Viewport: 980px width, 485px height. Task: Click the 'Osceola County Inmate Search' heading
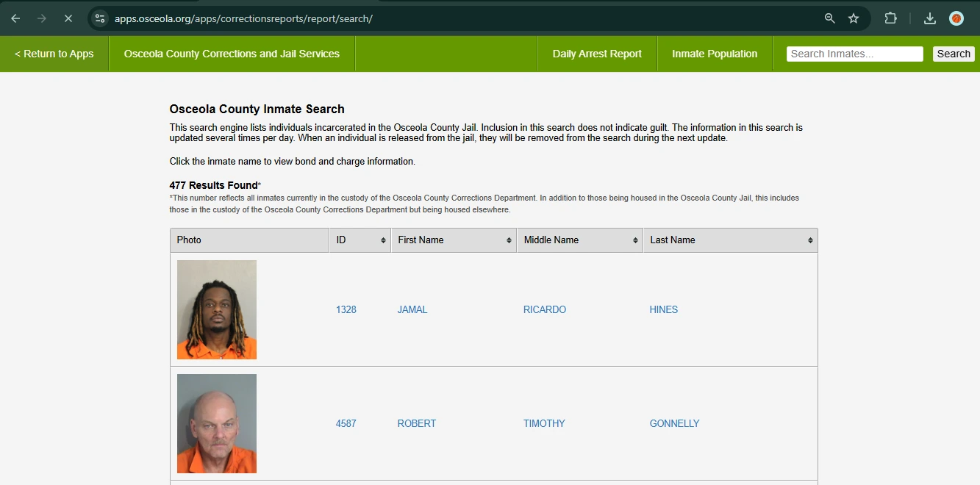click(x=257, y=109)
